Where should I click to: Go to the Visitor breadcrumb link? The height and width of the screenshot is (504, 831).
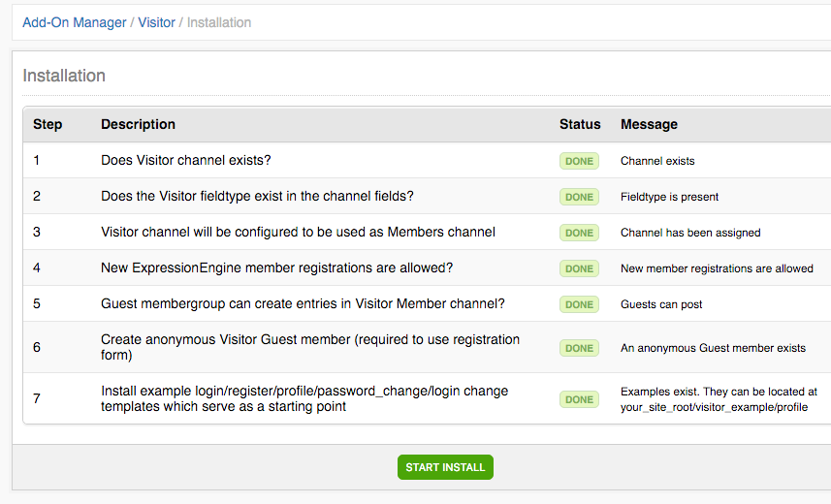pyautogui.click(x=156, y=23)
